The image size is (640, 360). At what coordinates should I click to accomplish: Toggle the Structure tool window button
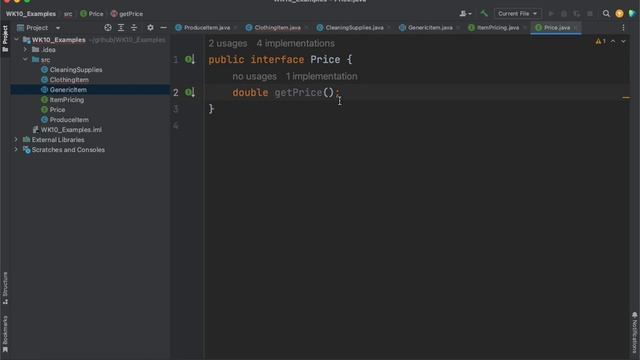pos(5,288)
